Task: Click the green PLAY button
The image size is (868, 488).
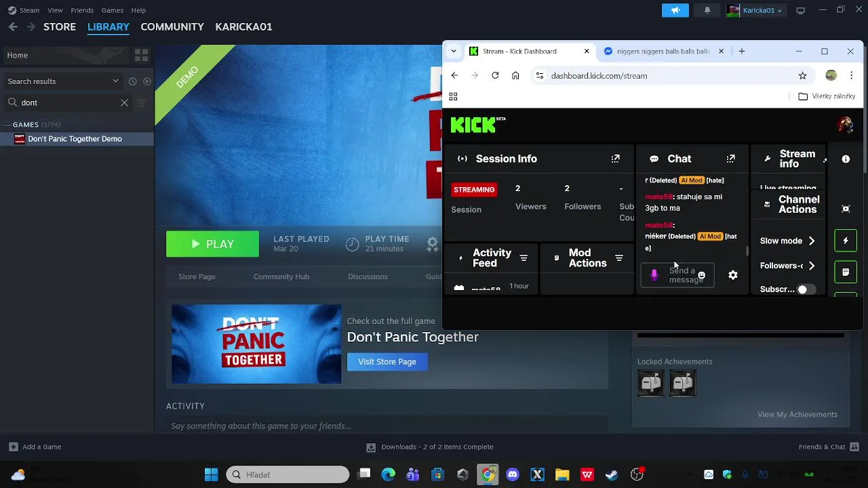Action: pyautogui.click(x=212, y=244)
